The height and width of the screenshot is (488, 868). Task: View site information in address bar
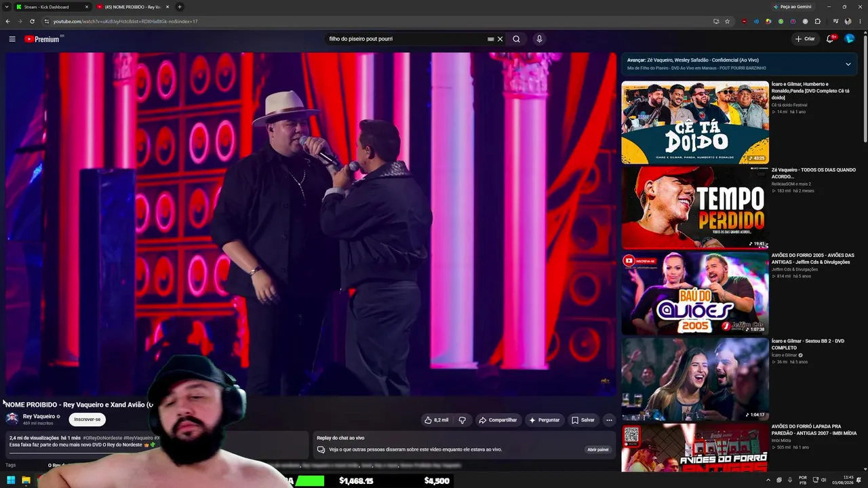[47, 22]
